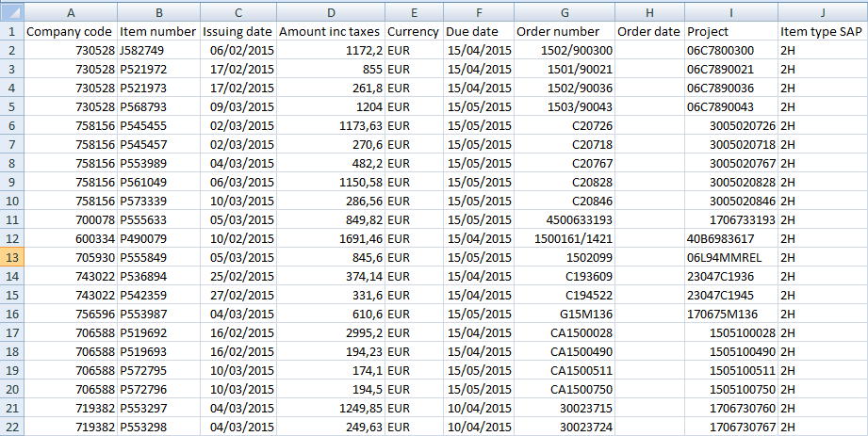Click the "Company code" header cell
This screenshot has width=868, height=436.
coord(71,31)
